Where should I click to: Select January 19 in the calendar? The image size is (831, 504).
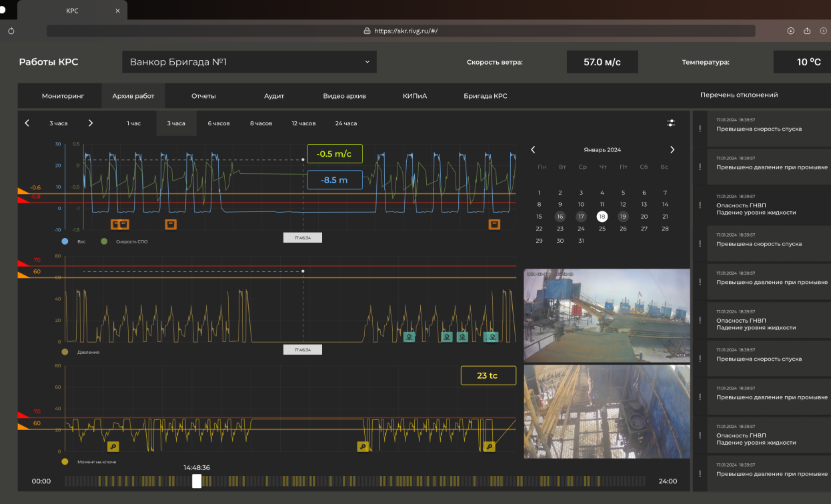(623, 217)
